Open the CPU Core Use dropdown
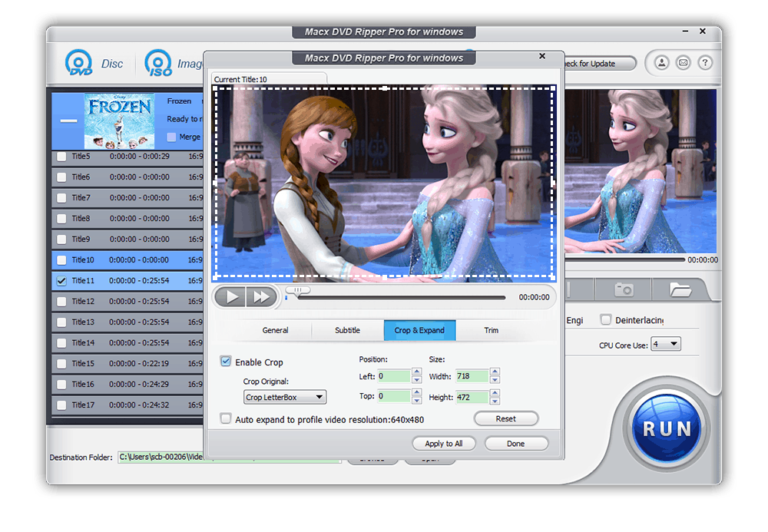The image size is (768, 532). click(666, 344)
